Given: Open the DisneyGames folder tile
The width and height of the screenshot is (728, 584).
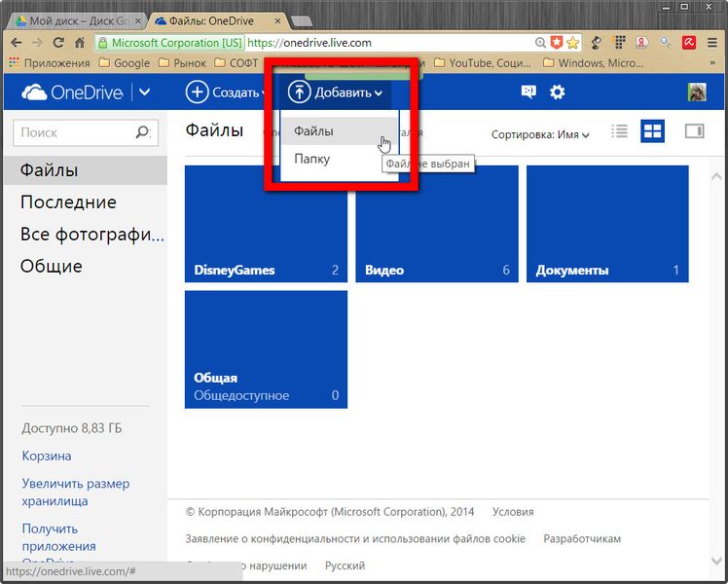Looking at the screenshot, I should tap(266, 224).
